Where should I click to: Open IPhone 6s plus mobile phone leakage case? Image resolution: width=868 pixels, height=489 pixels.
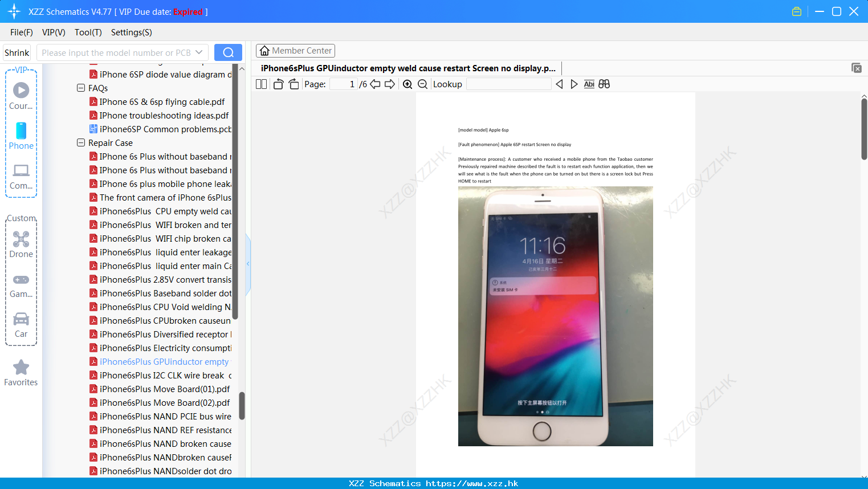[160, 184]
